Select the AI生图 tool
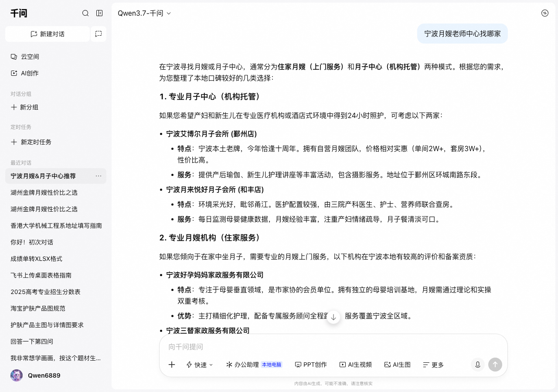Image resolution: width=558 pixels, height=392 pixels. pyautogui.click(x=398, y=365)
